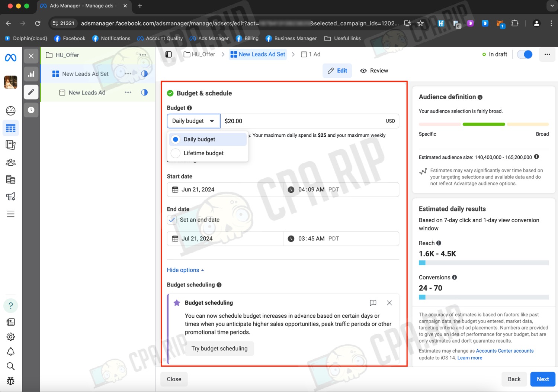Open end date Jul 21, 2024 picker
Screen dimensions: 558x392
pyautogui.click(x=225, y=239)
